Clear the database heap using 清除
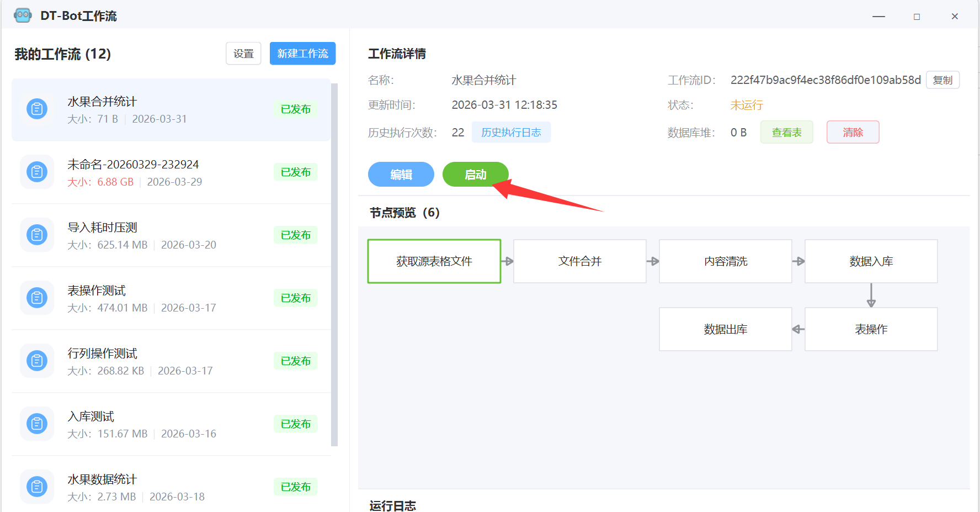 click(853, 133)
